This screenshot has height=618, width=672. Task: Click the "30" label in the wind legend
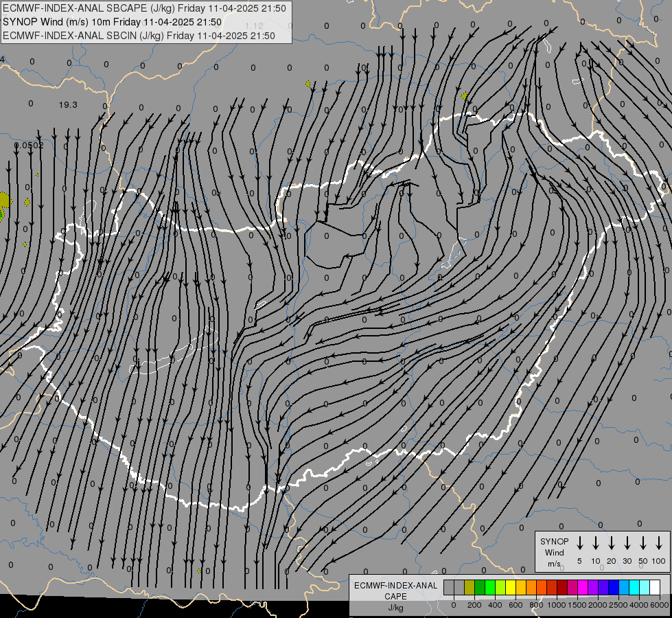627,561
